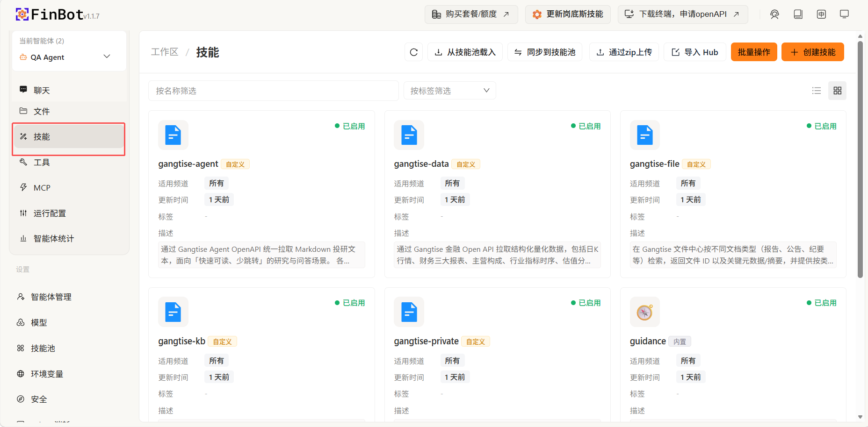Click the 创建技能 create skill button
868x427 pixels.
[813, 52]
